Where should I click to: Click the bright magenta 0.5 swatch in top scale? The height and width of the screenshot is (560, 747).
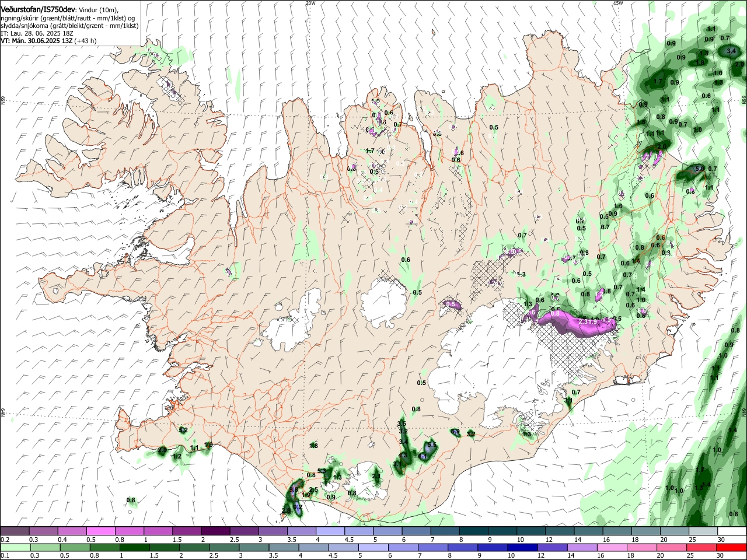pyautogui.click(x=100, y=531)
